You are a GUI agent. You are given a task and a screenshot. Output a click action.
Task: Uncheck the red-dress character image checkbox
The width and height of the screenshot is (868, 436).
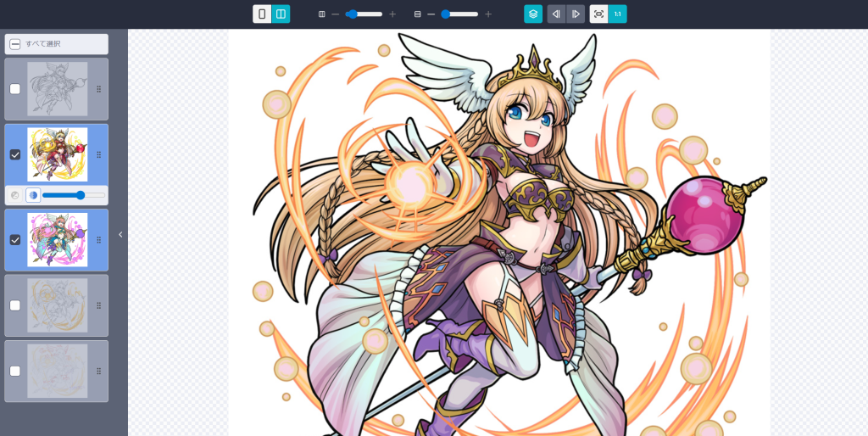coord(15,154)
